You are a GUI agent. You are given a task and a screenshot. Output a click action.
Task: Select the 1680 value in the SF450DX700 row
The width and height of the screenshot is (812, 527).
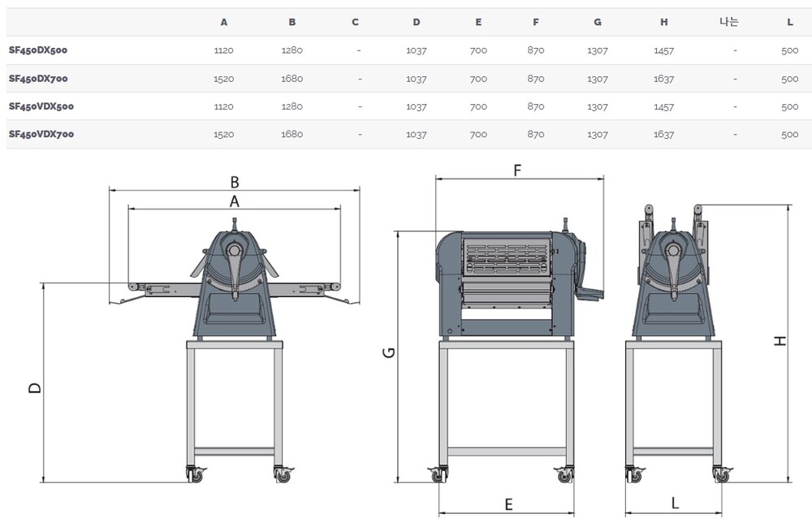tap(292, 79)
